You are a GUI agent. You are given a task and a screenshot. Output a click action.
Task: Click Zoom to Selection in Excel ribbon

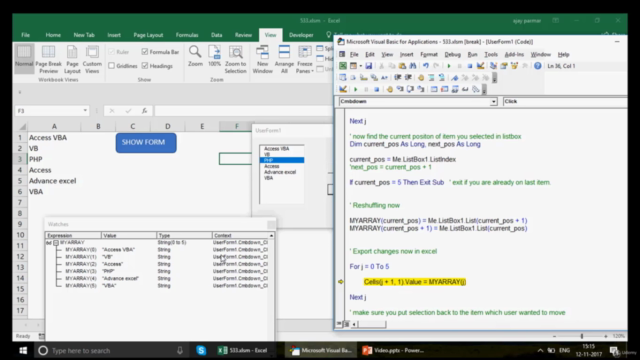(x=236, y=59)
